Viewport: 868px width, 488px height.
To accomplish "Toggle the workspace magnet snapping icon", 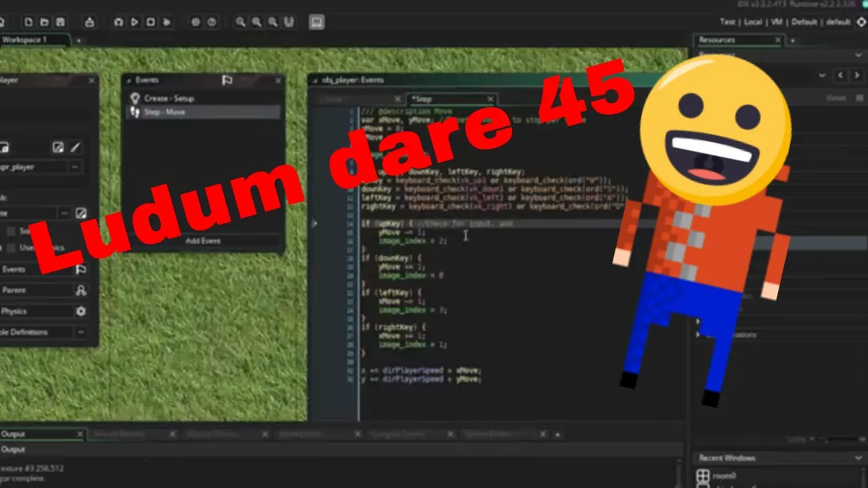I will [x=290, y=22].
